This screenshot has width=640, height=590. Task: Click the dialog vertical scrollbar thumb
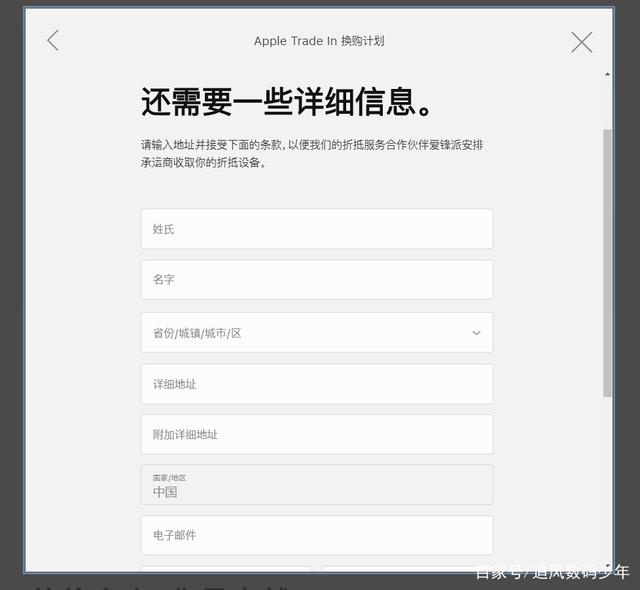pyautogui.click(x=607, y=263)
